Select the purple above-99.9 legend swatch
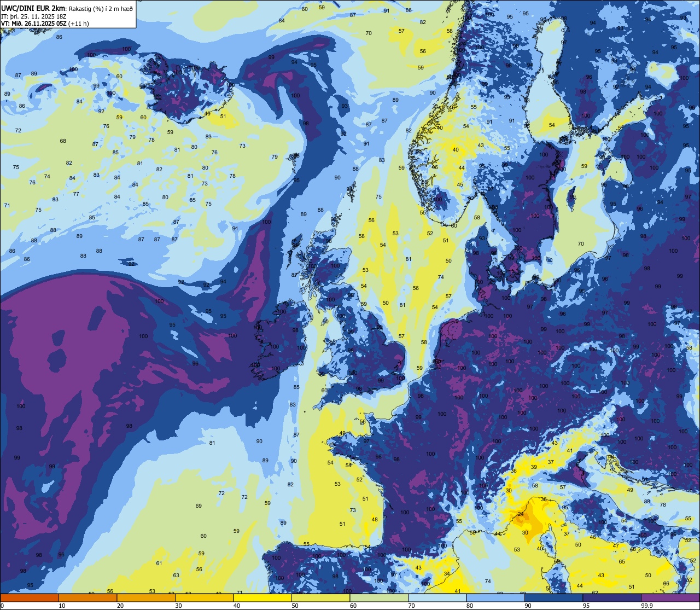This screenshot has height=610, width=700. pos(670,597)
